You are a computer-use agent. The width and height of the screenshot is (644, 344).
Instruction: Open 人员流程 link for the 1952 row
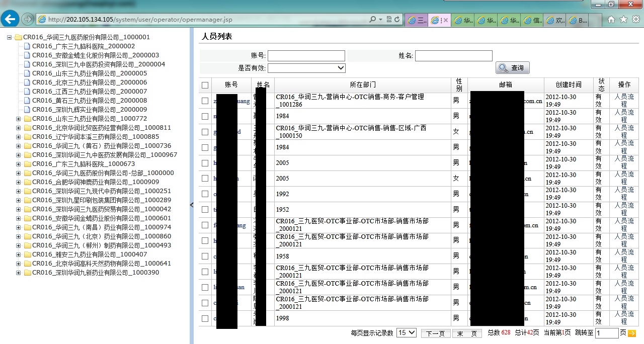tap(624, 210)
